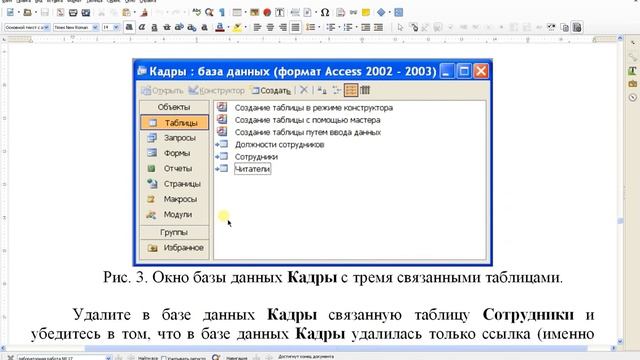Apply font color with the red-underlined A
The height and width of the screenshot is (360, 640).
(x=220, y=27)
